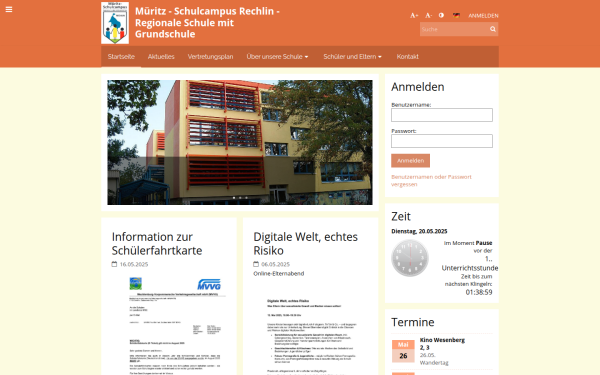Expand the Schüler und Eltern dropdown
Screen dimensions: 600x375
coord(352,57)
